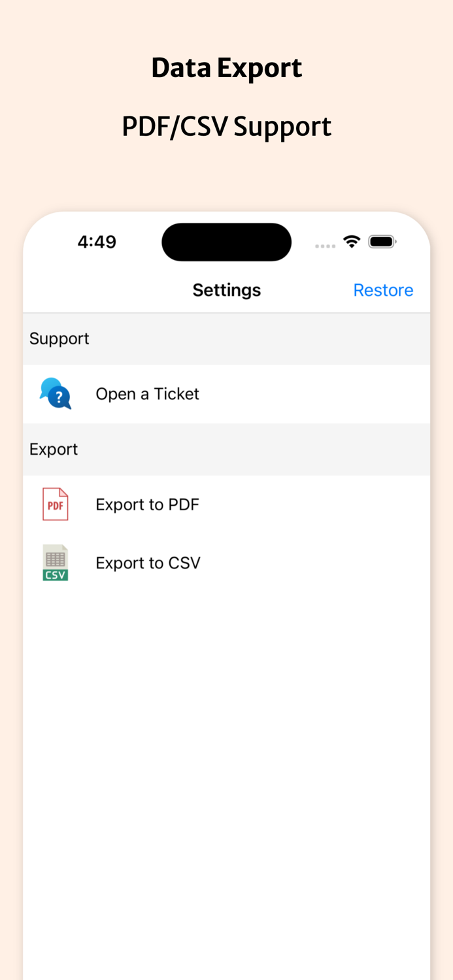The image size is (453, 980).
Task: Tap the cellular signal dots indicator
Action: [x=325, y=244]
